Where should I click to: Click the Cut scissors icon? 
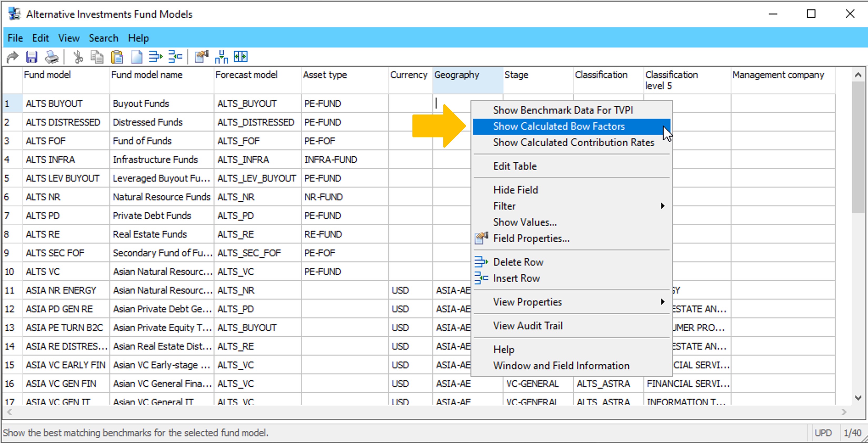tap(78, 57)
